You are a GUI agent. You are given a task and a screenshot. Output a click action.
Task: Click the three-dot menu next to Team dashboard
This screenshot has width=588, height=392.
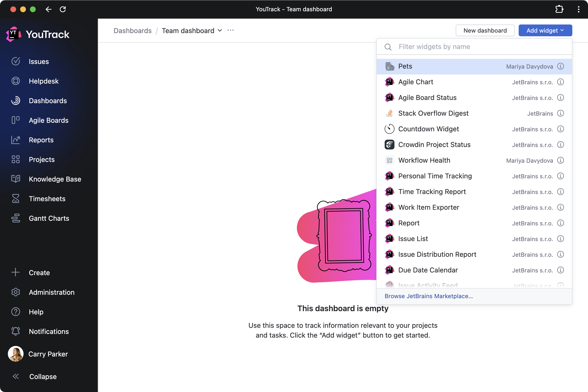[231, 30]
